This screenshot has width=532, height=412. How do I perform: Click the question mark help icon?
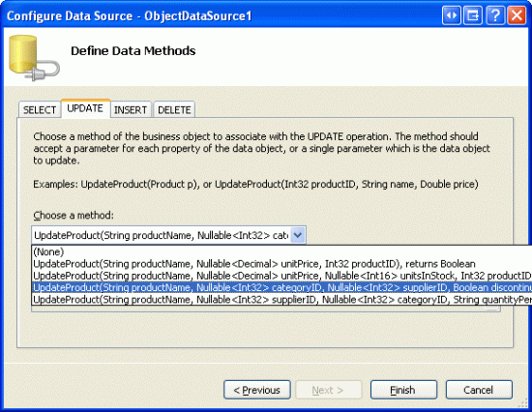point(494,15)
